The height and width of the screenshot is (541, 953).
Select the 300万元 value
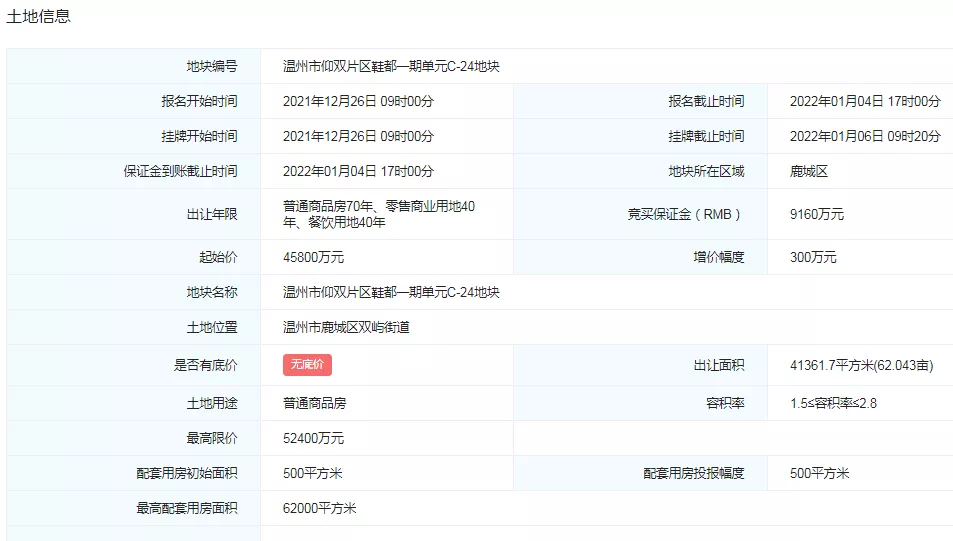pos(813,257)
